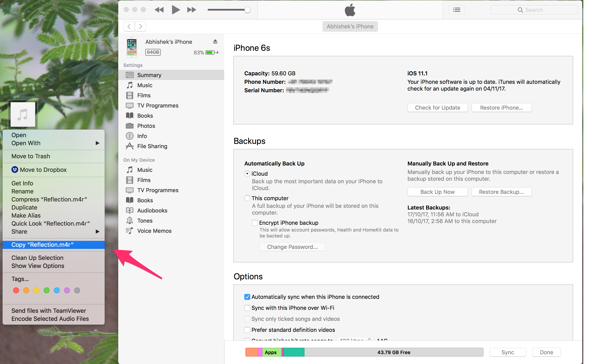Open Photos in the Settings sidebar
This screenshot has width=592, height=364.
click(171, 126)
